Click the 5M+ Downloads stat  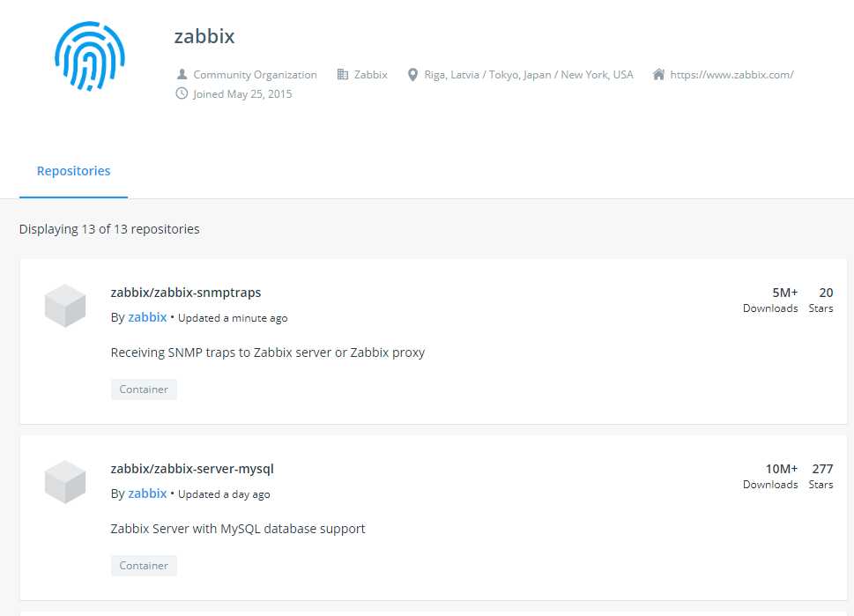point(770,301)
